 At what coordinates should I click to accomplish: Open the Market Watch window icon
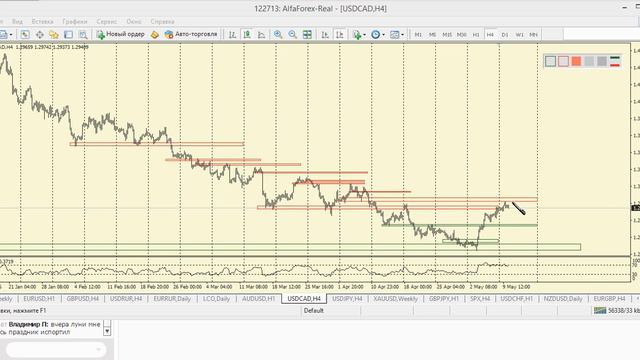[25, 35]
